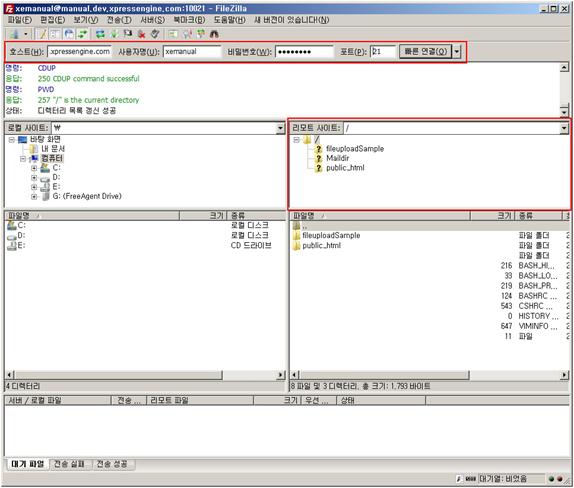The width and height of the screenshot is (574, 488).
Task: Toggle directory comparison toolbar icon
Action: pyautogui.click(x=187, y=34)
